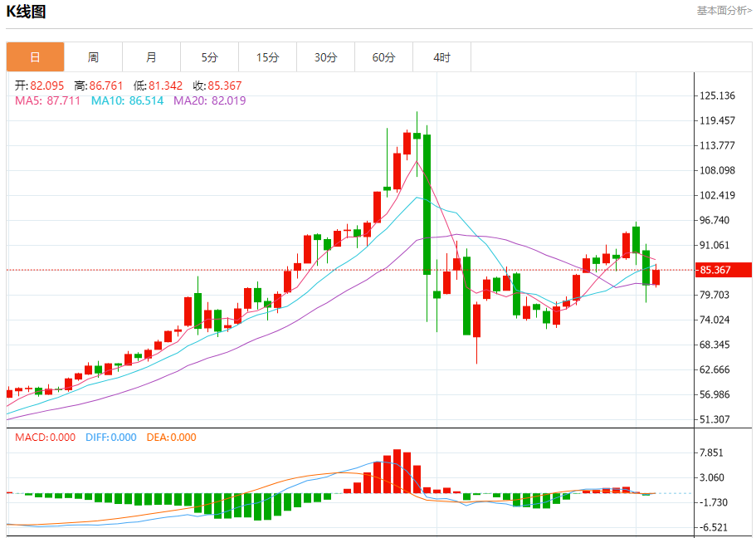Click the MA20 82.019 legend label
This screenshot has height=538, width=756.
(210, 100)
